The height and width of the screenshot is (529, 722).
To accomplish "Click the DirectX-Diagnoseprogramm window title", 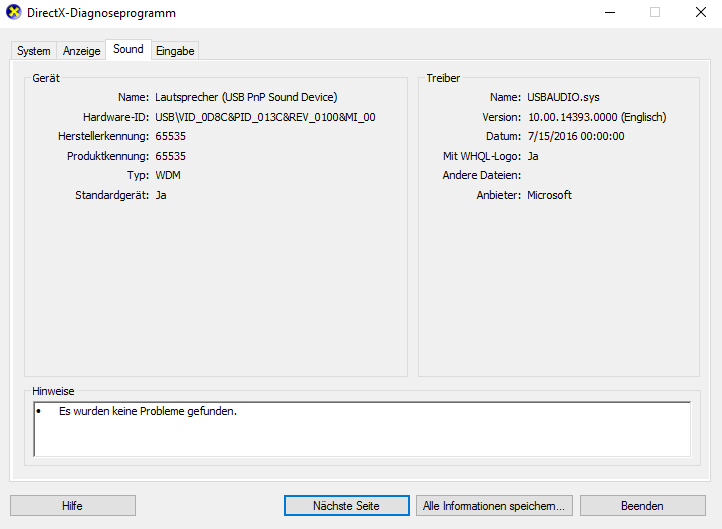I will pos(101,13).
